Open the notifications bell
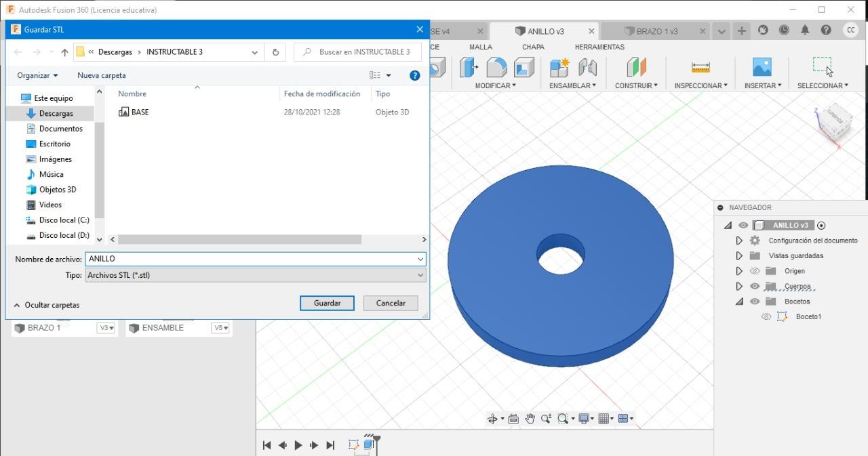Image resolution: width=868 pixels, height=456 pixels. click(805, 30)
